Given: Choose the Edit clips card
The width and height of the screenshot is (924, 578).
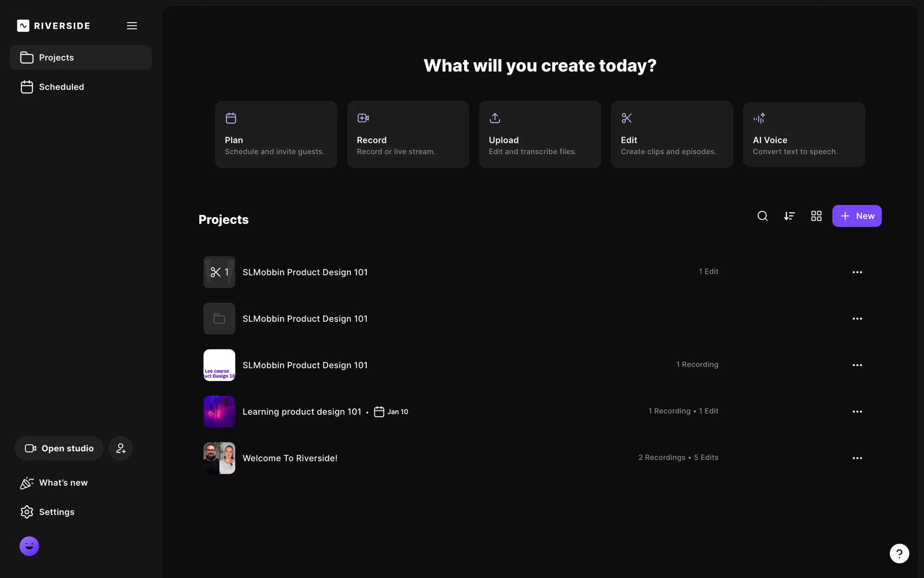Looking at the screenshot, I should click(x=672, y=134).
